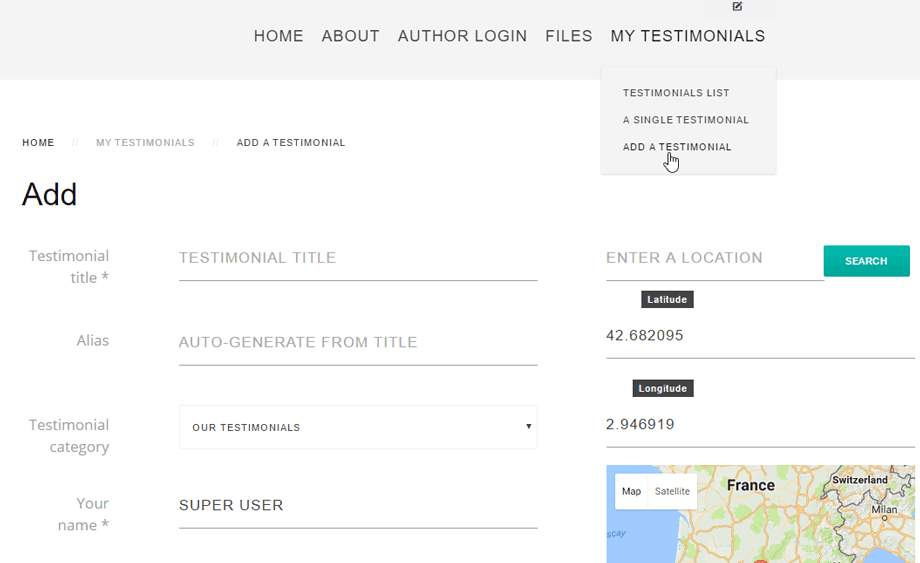Open A Single Testimonial submenu entry
The width and height of the screenshot is (920, 563).
[x=685, y=120]
